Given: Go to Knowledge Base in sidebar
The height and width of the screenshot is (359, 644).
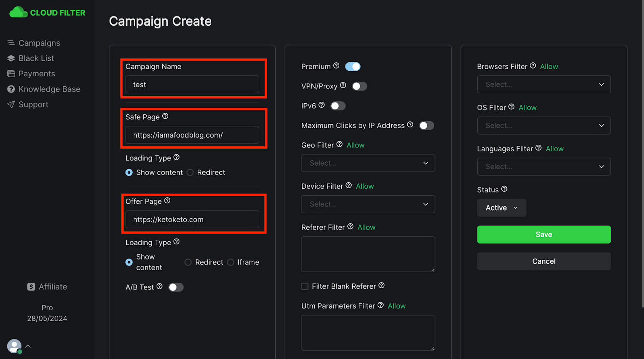Looking at the screenshot, I should coord(49,89).
